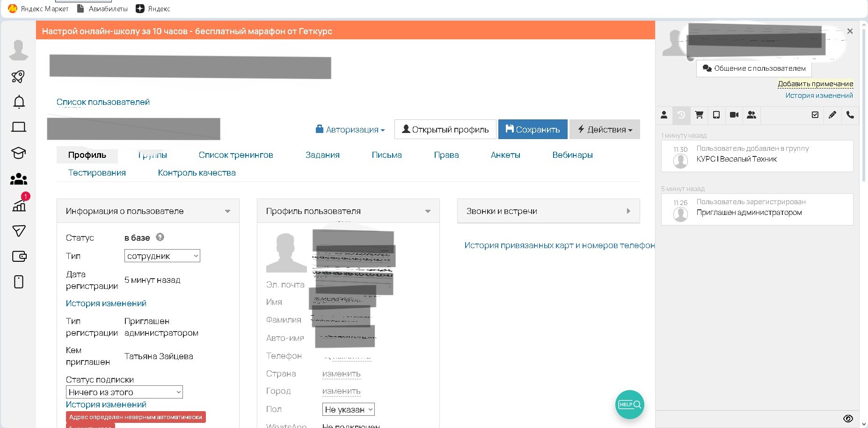Open Статус подписки dropdown 'Ничего из этого'
The width and height of the screenshot is (868, 428).
coord(124,392)
